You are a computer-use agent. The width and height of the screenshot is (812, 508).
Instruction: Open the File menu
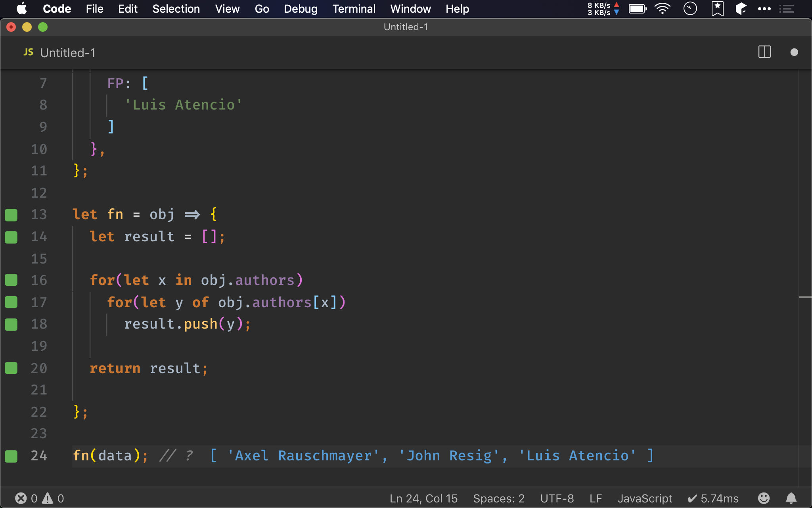94,9
